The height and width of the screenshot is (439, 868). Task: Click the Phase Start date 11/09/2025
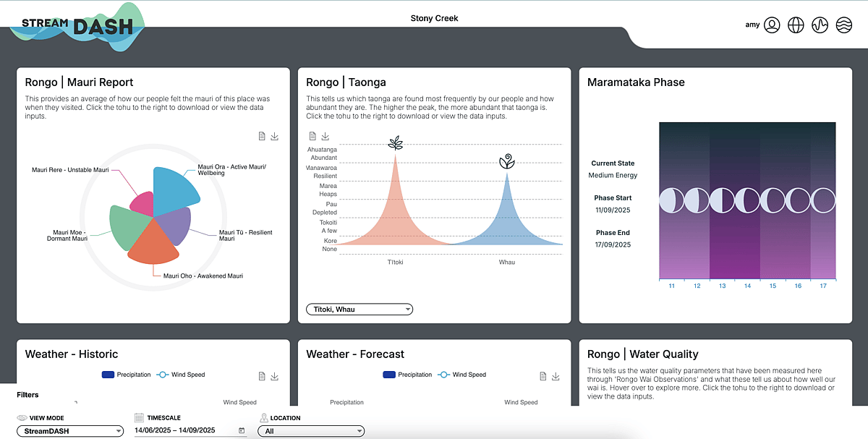click(x=613, y=210)
